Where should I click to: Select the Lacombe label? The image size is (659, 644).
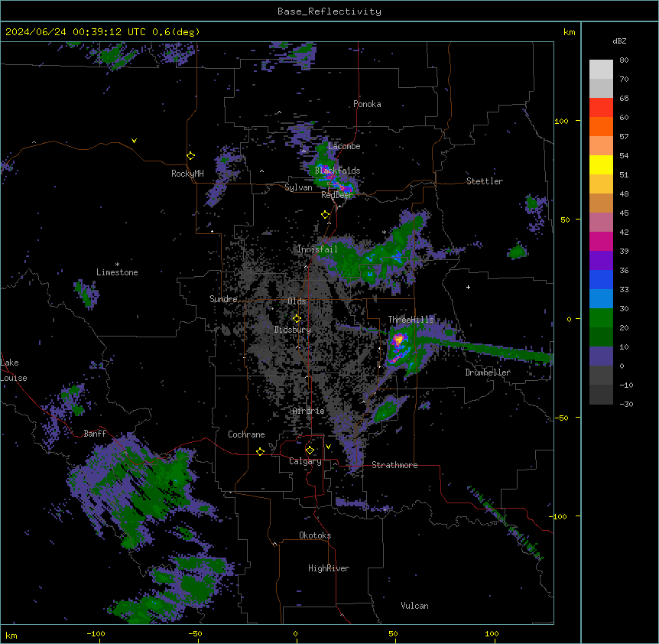click(x=344, y=146)
